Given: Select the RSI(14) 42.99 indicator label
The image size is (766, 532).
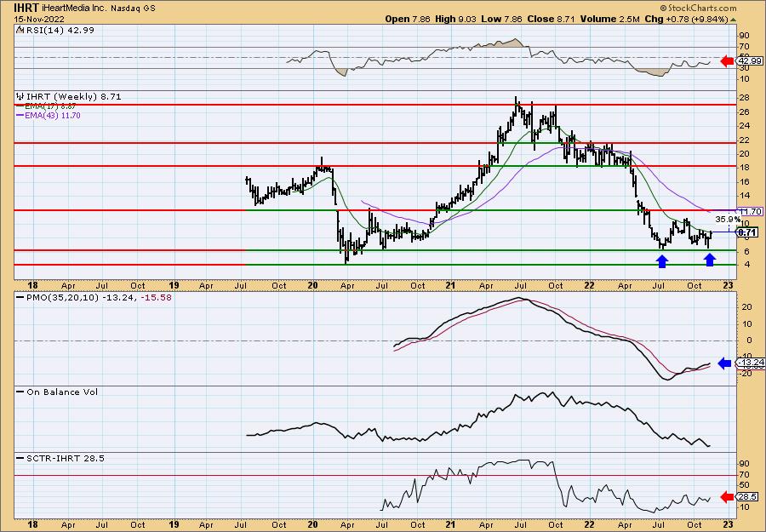Looking at the screenshot, I should point(59,30).
